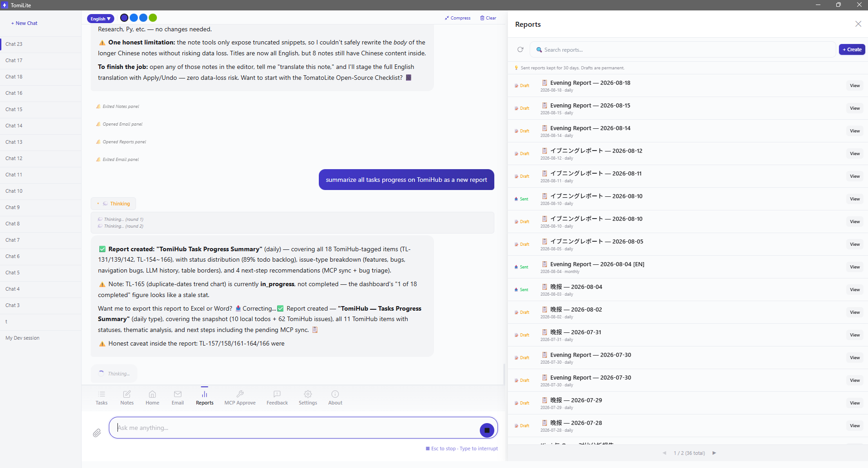Click the Create report button

pyautogui.click(x=852, y=49)
